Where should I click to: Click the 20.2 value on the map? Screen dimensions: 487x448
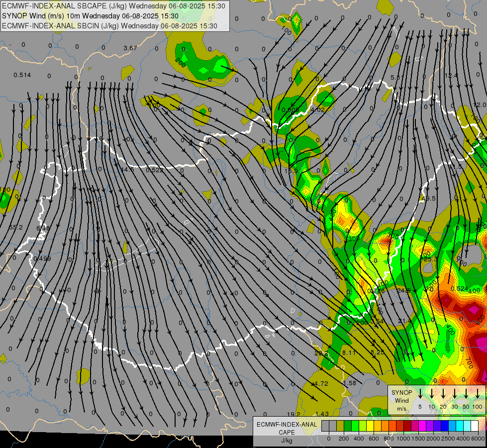click(321, 353)
